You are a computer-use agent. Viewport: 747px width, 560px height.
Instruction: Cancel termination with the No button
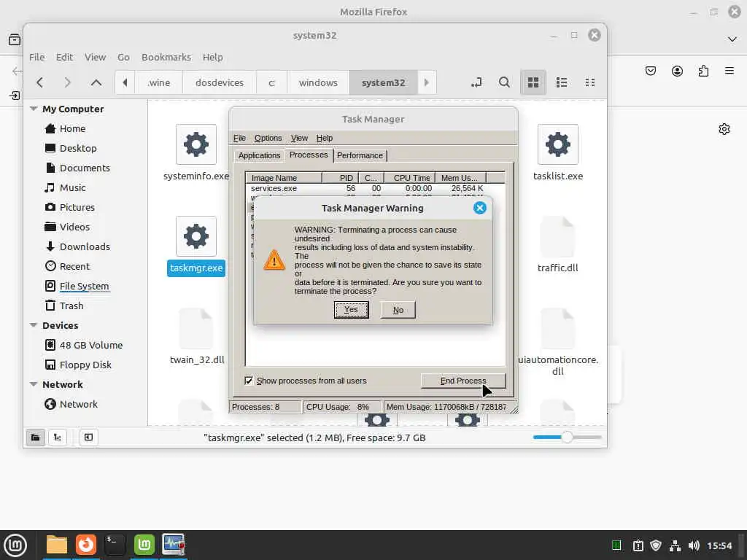coord(398,310)
